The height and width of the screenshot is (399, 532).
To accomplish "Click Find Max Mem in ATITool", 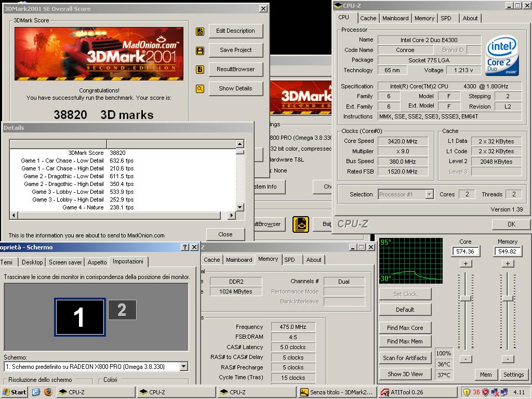I will point(405,341).
